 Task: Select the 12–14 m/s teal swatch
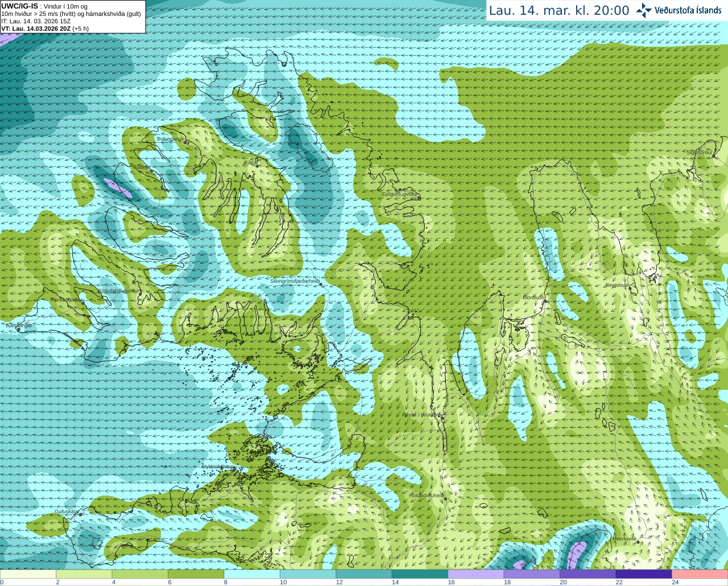pos(364,574)
